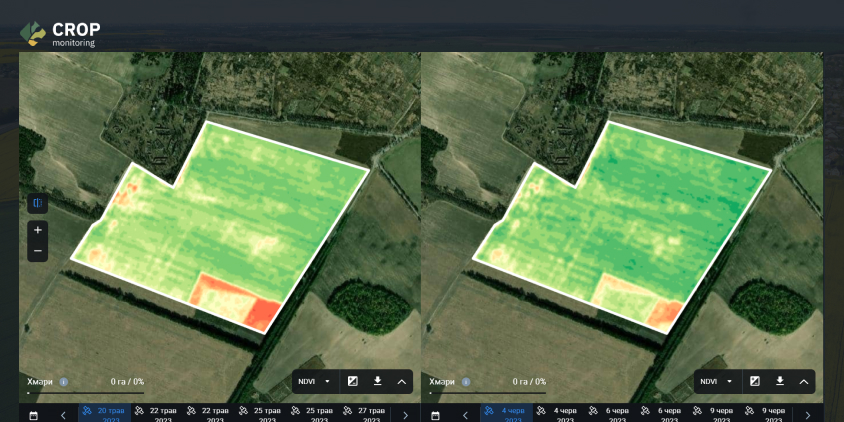Download the left map NDVI image

pos(377,381)
